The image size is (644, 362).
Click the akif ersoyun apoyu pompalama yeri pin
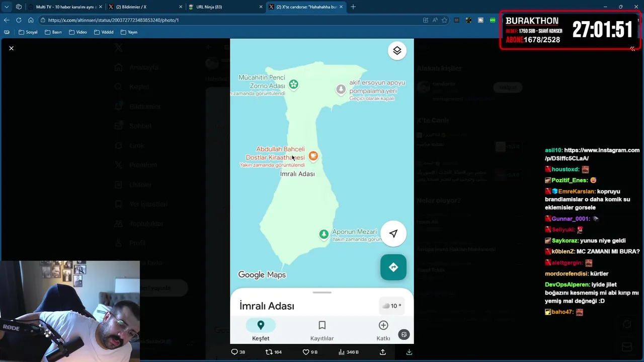click(x=341, y=89)
